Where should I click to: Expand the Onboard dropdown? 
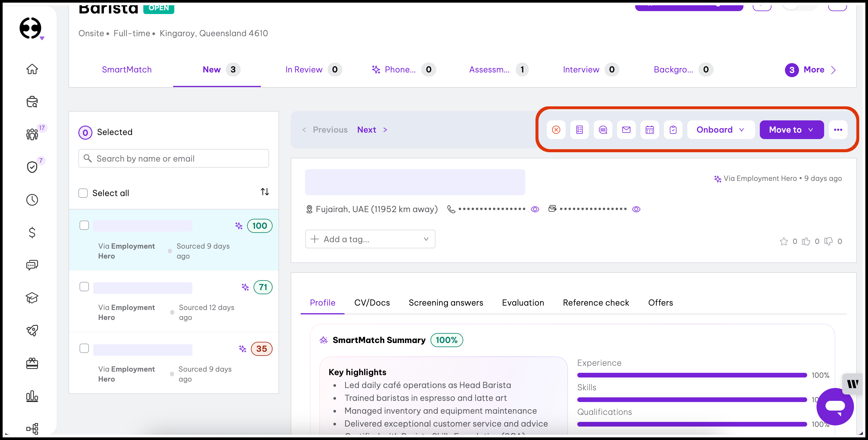720,130
